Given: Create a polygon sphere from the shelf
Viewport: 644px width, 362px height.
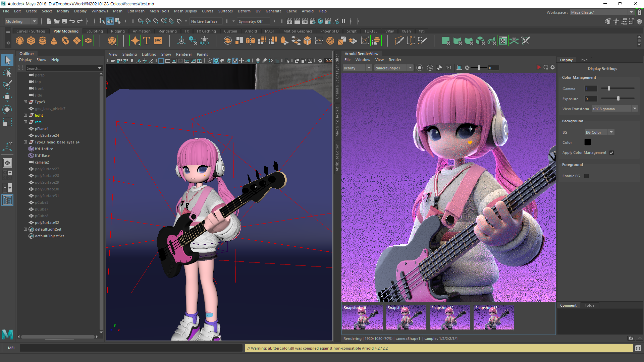Looking at the screenshot, I should tap(20, 41).
